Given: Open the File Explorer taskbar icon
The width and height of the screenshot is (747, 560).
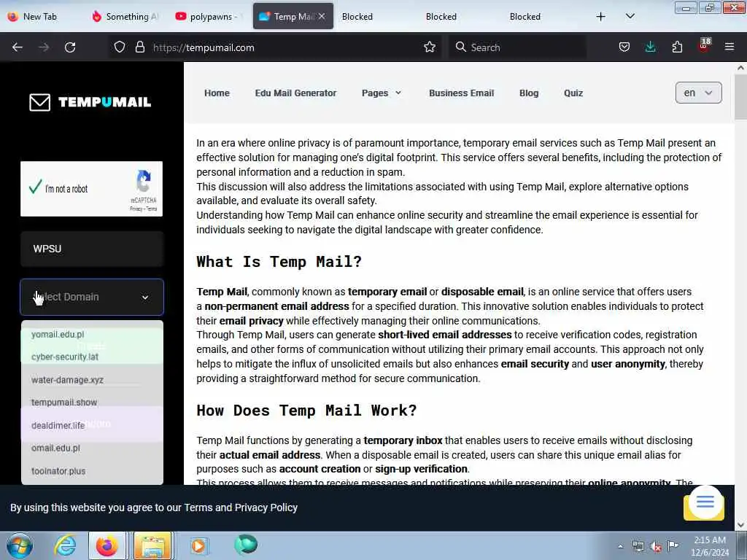Looking at the screenshot, I should point(152,545).
